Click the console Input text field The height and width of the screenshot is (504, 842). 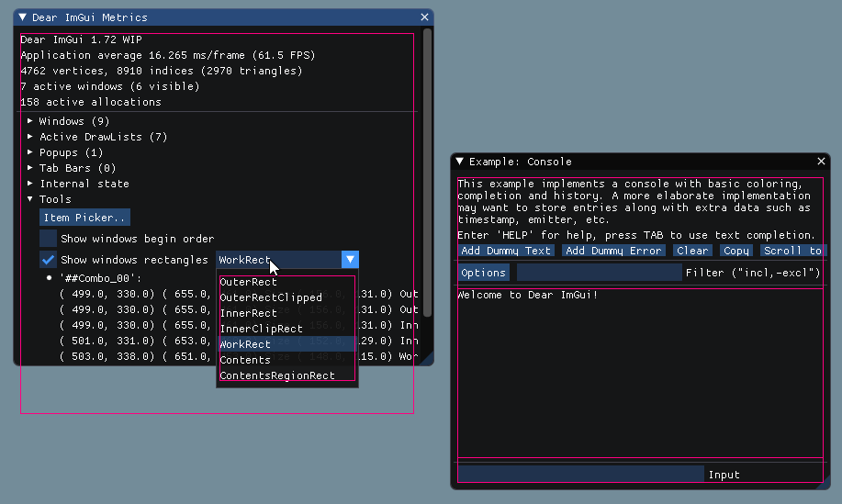(580, 475)
